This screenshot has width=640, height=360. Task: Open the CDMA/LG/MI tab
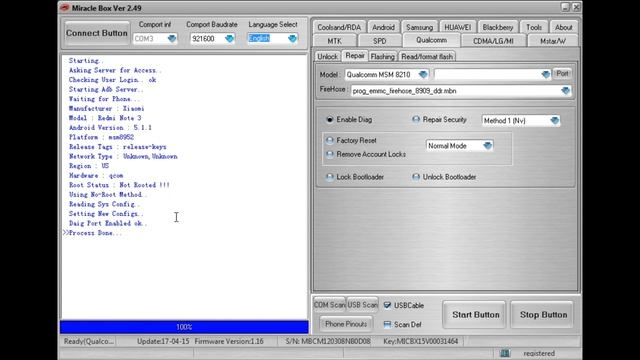point(493,41)
